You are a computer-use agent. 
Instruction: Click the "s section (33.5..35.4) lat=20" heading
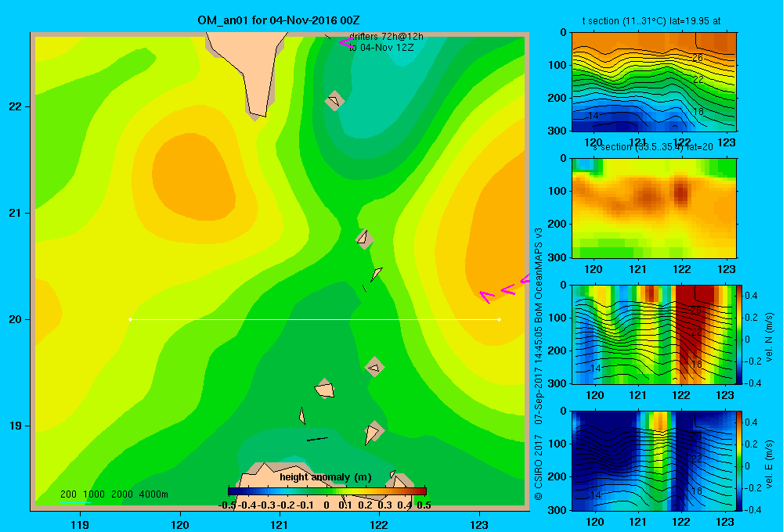(x=653, y=147)
